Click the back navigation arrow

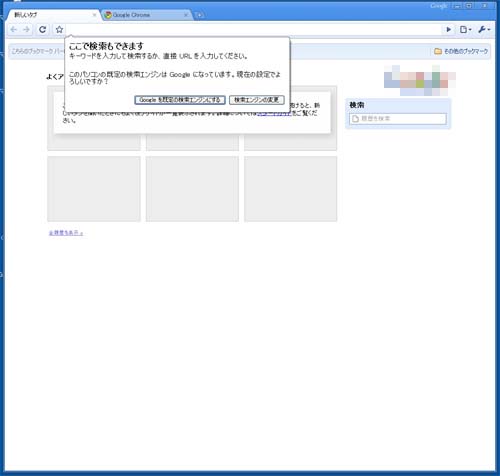click(x=14, y=30)
